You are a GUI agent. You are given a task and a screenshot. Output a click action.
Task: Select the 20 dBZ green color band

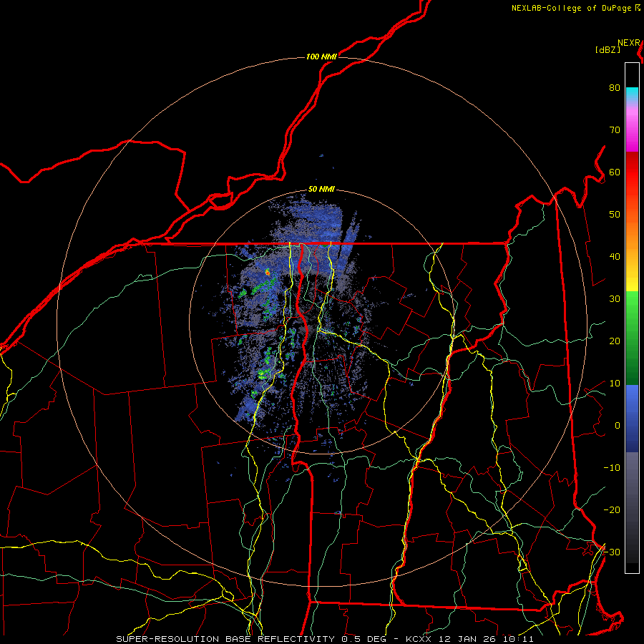632,341
